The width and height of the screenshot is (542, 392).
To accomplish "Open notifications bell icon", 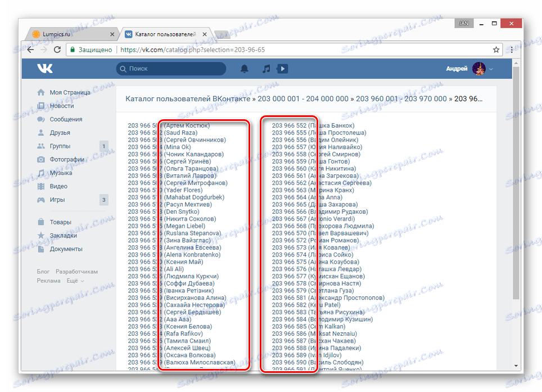I will coord(245,69).
